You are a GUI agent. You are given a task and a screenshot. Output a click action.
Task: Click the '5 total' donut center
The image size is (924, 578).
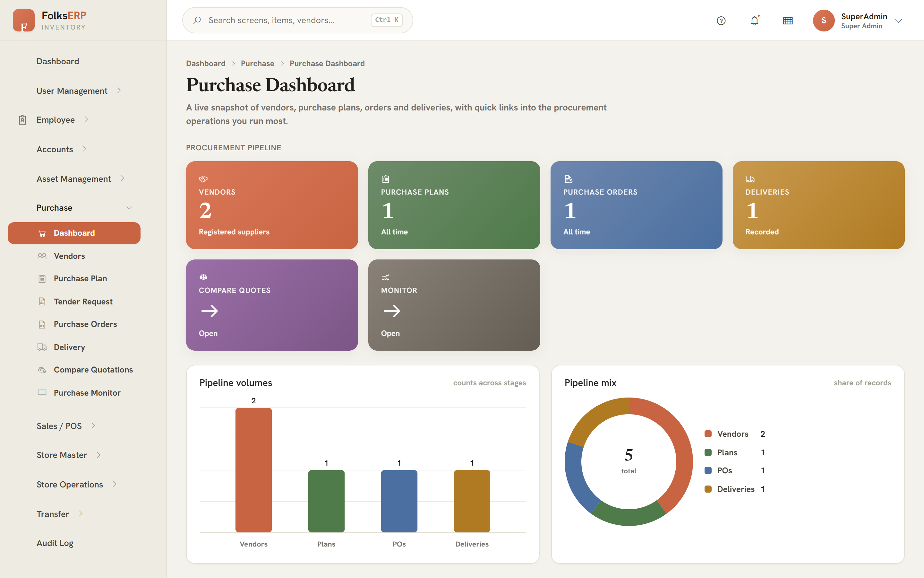pyautogui.click(x=629, y=461)
